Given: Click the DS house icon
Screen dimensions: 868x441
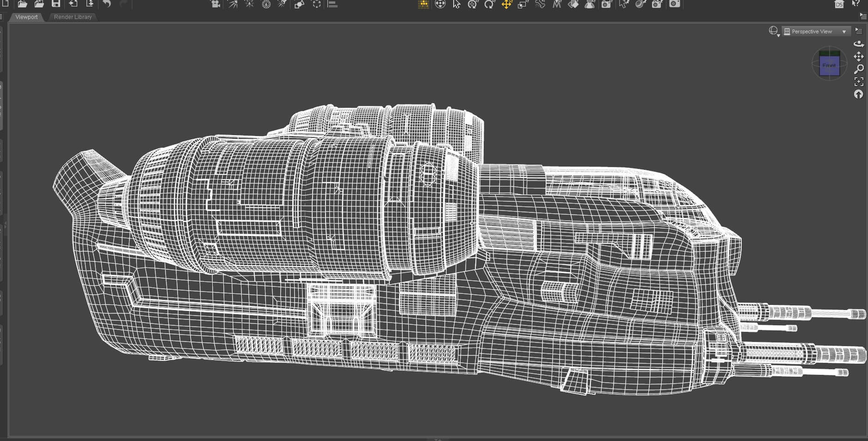Looking at the screenshot, I should [839, 4].
